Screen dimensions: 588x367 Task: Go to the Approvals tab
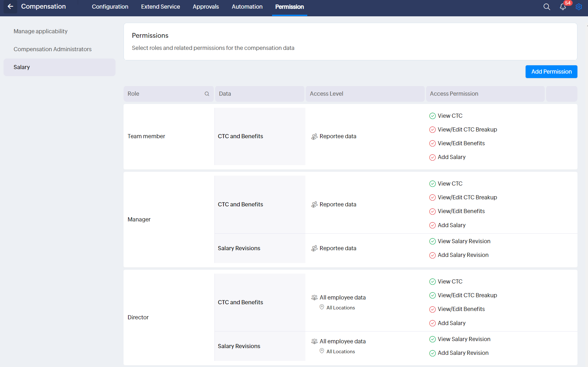click(x=205, y=7)
